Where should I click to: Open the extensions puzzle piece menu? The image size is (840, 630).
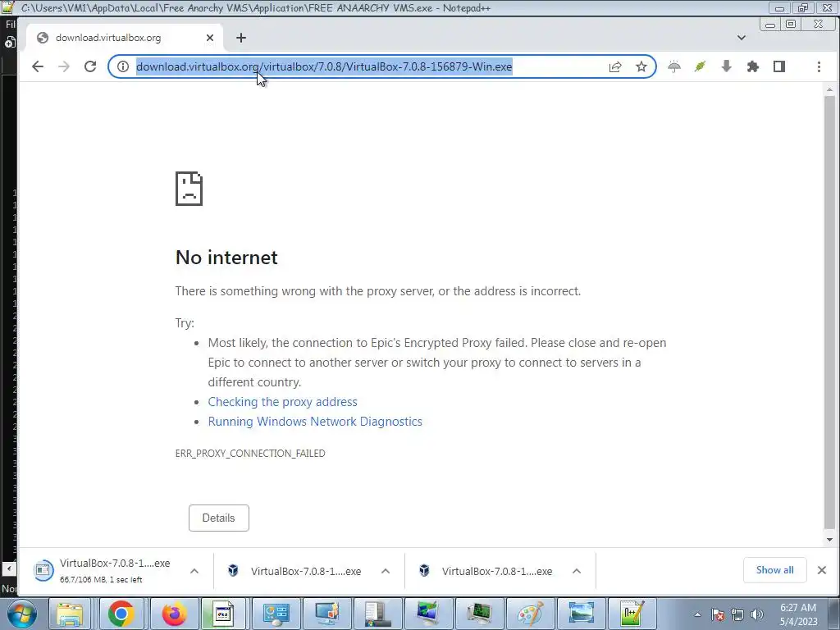[753, 66]
